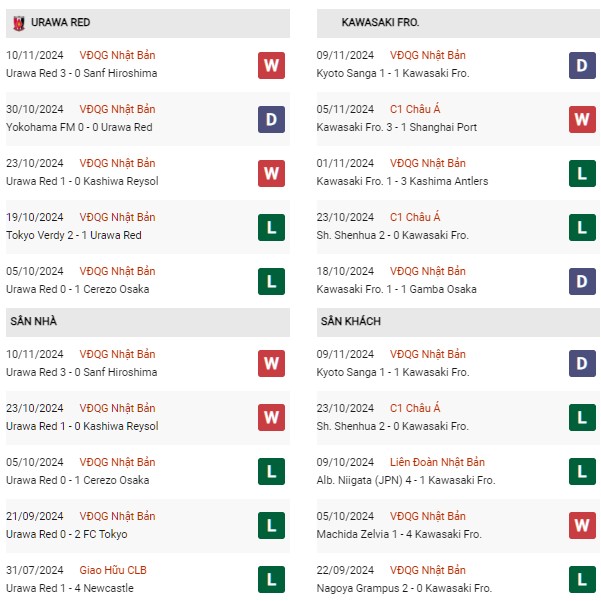Open the URAWA RED team header
The width and height of the screenshot is (601, 601).
148,23
